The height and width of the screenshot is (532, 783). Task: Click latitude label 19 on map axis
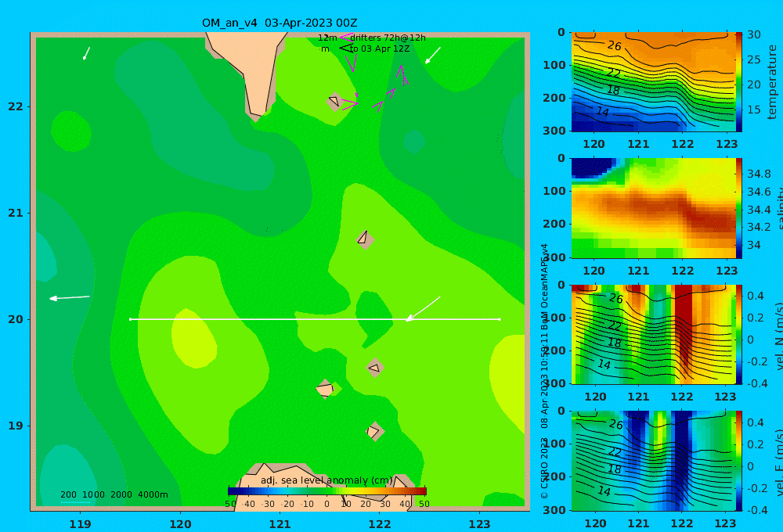[16, 426]
